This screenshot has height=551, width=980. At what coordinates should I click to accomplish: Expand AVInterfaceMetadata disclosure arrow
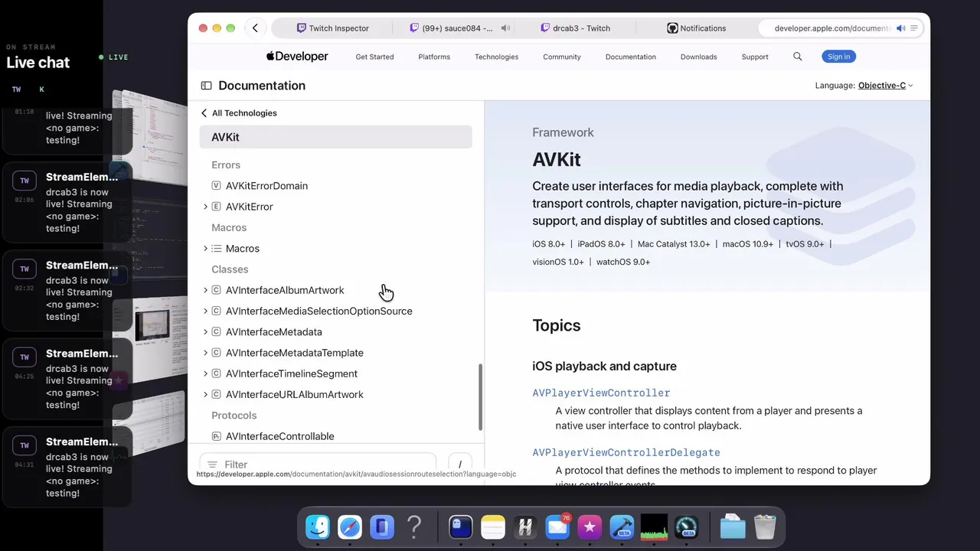pos(205,332)
